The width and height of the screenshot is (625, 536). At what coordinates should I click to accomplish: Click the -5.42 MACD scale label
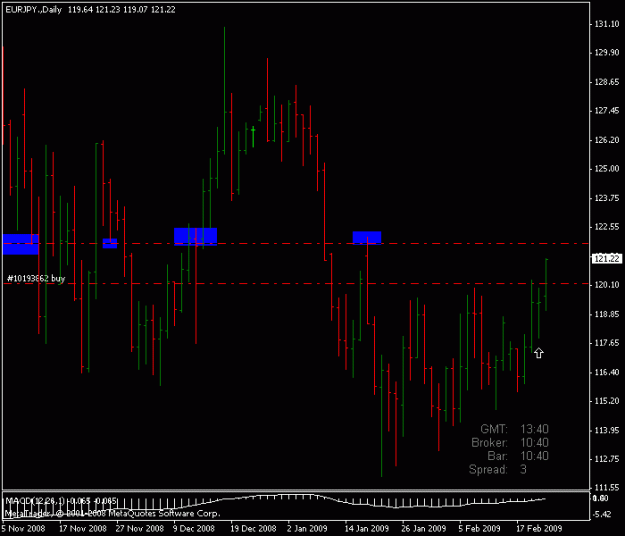[x=602, y=514]
